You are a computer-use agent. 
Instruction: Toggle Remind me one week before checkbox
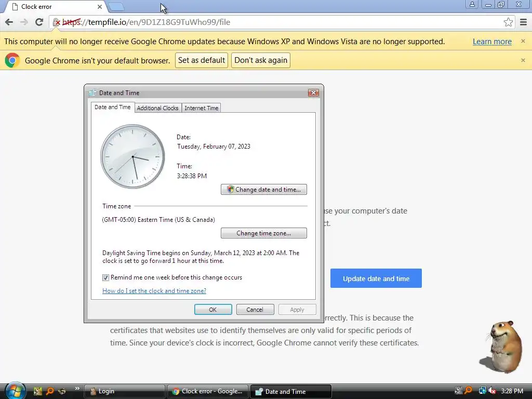tap(105, 277)
